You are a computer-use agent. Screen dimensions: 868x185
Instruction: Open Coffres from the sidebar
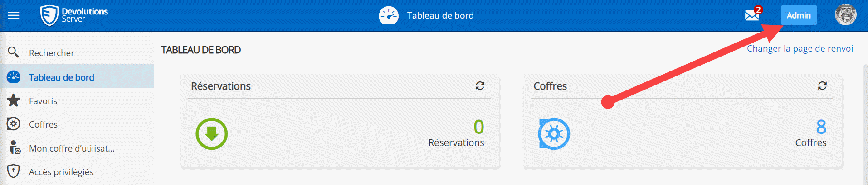[43, 124]
